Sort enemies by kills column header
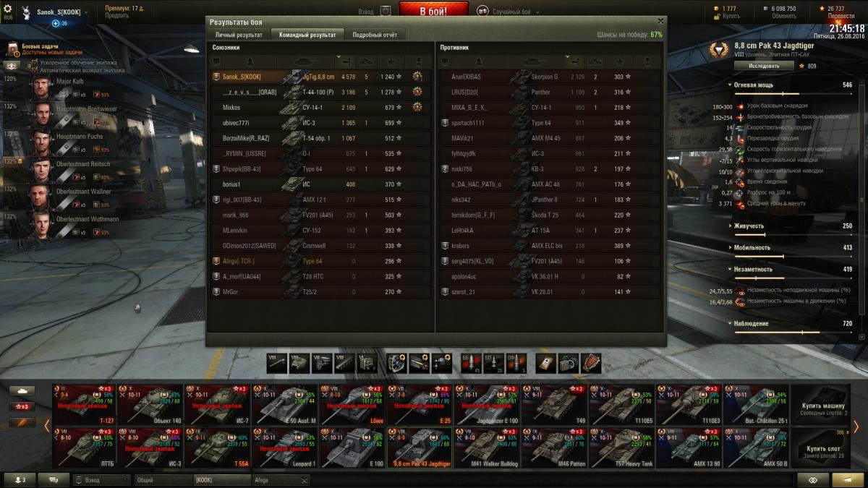868x488 pixels. coord(596,61)
